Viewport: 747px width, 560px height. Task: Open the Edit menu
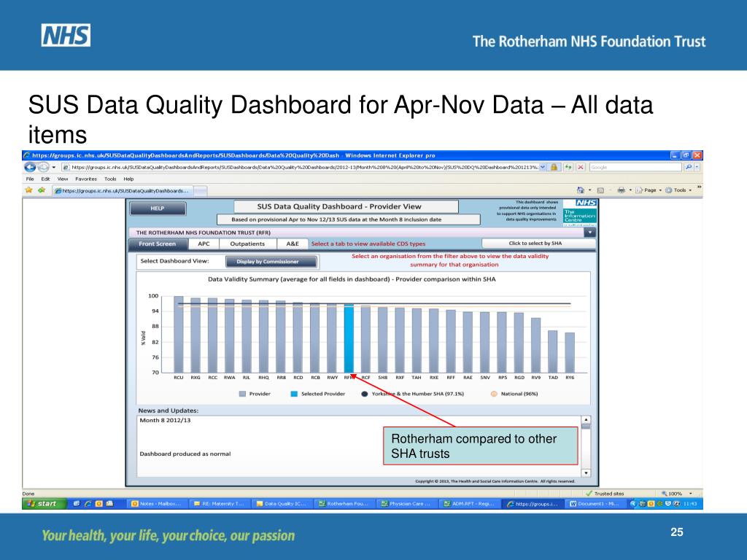(45, 179)
